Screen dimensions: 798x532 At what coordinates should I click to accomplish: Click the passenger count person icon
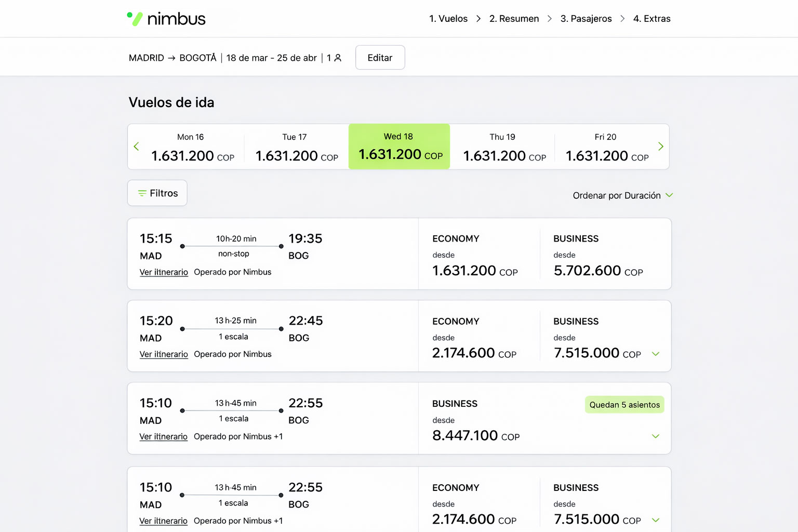click(x=338, y=58)
